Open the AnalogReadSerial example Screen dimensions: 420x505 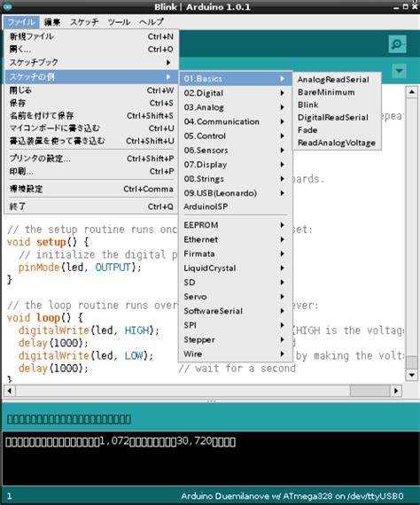coord(337,80)
